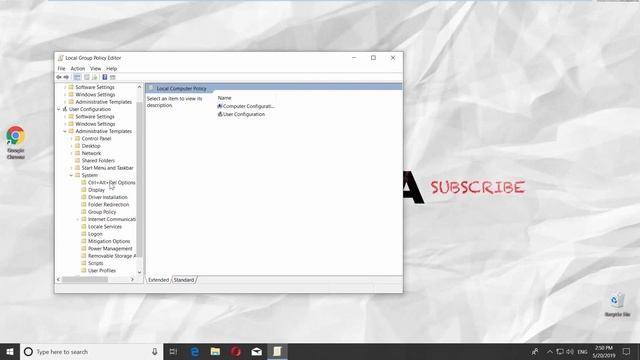Image resolution: width=640 pixels, height=360 pixels.
Task: Select the Mitigation Options folder
Action: tap(106, 242)
